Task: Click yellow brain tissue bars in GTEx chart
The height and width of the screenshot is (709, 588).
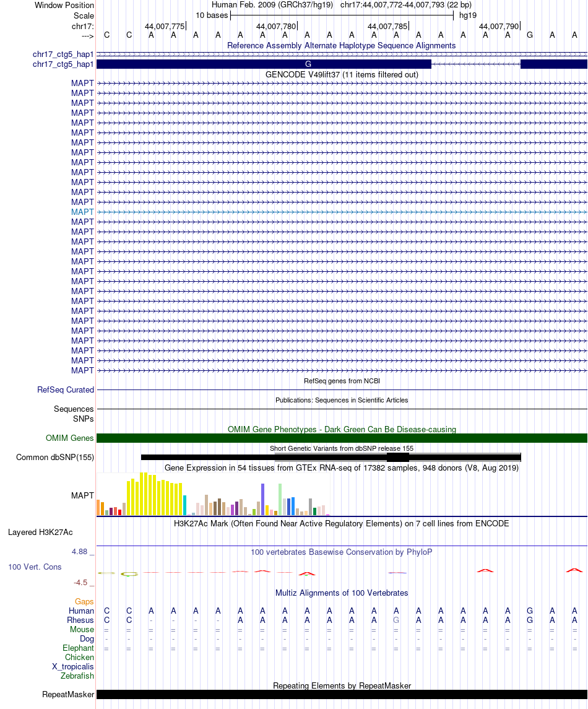Action: 155,494
